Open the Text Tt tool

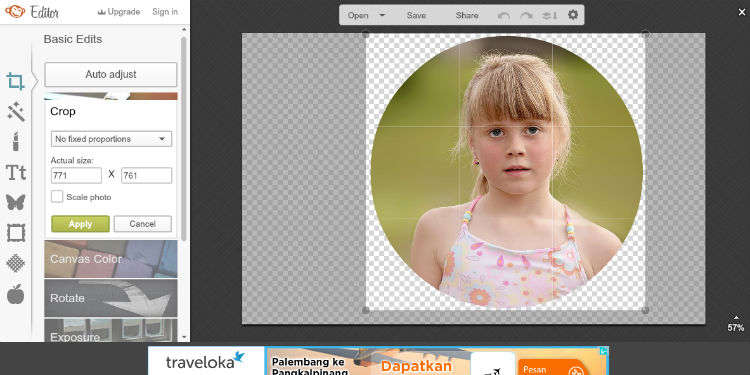pos(16,172)
